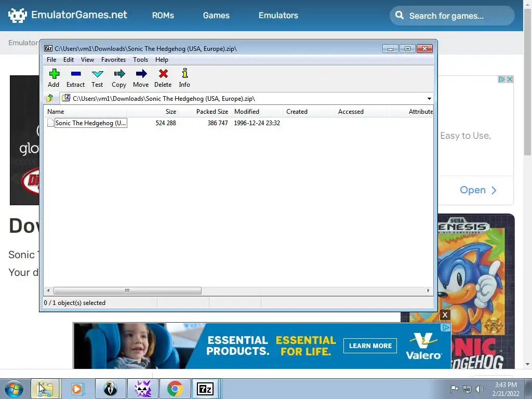Open the Favorites menu

pyautogui.click(x=114, y=60)
